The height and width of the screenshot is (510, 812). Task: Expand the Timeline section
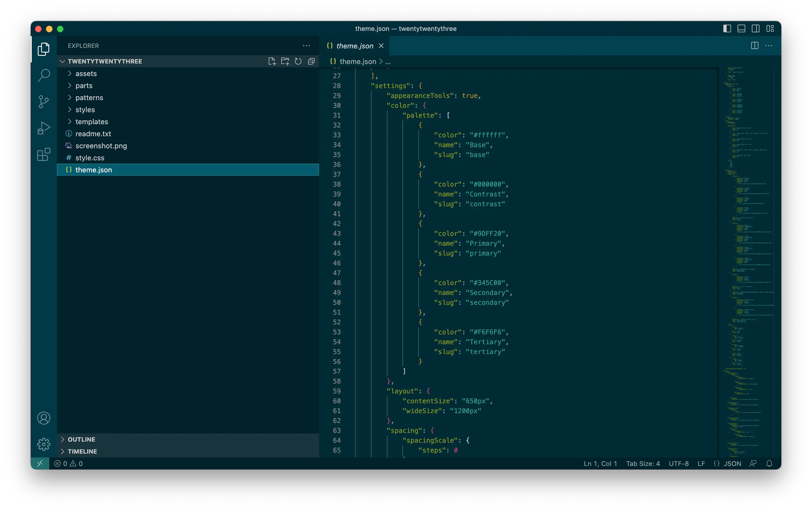click(188, 451)
